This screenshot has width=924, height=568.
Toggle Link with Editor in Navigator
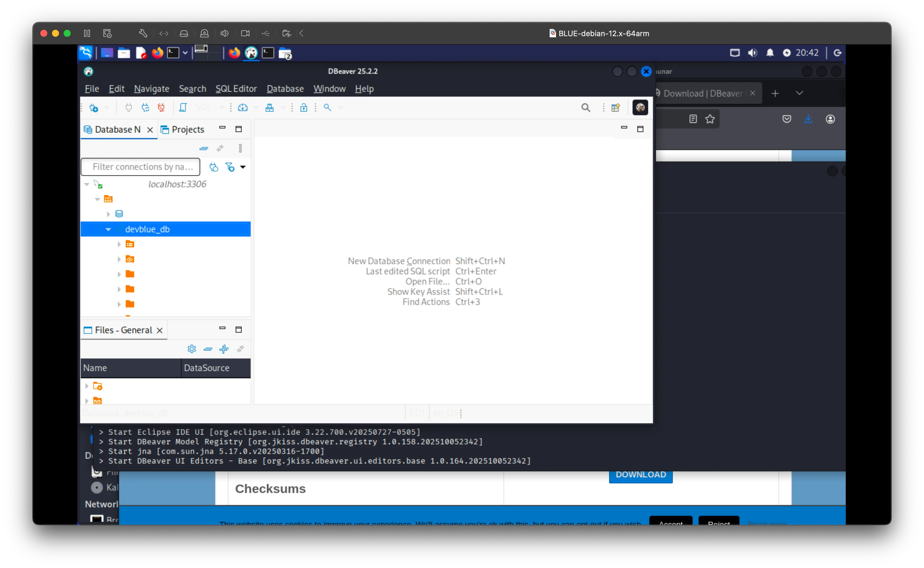tap(220, 148)
